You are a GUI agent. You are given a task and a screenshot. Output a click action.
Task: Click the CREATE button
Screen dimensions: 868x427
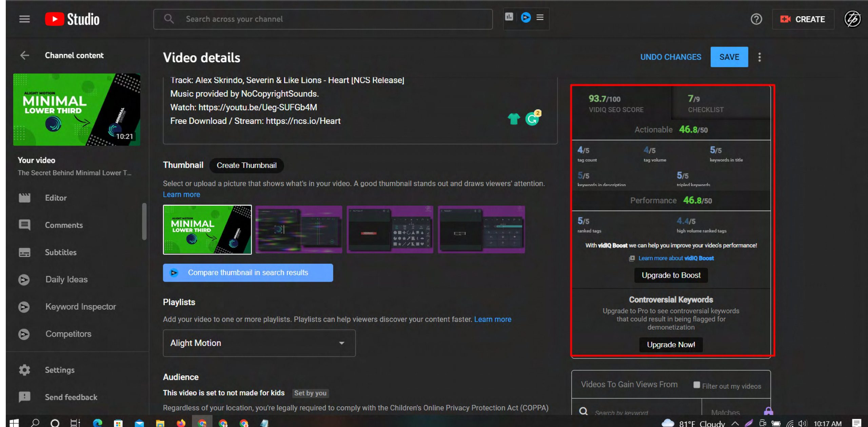pos(803,19)
